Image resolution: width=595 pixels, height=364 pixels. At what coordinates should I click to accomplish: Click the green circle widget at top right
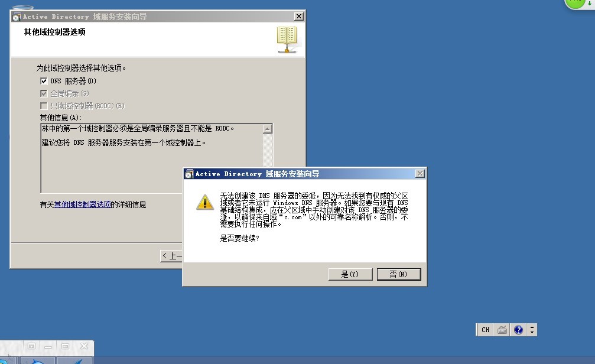[576, 3]
